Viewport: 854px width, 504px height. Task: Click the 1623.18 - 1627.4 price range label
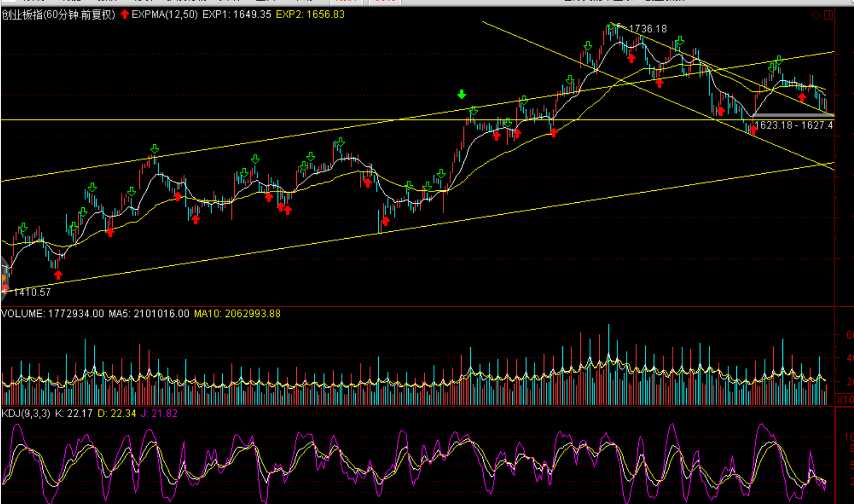click(794, 125)
